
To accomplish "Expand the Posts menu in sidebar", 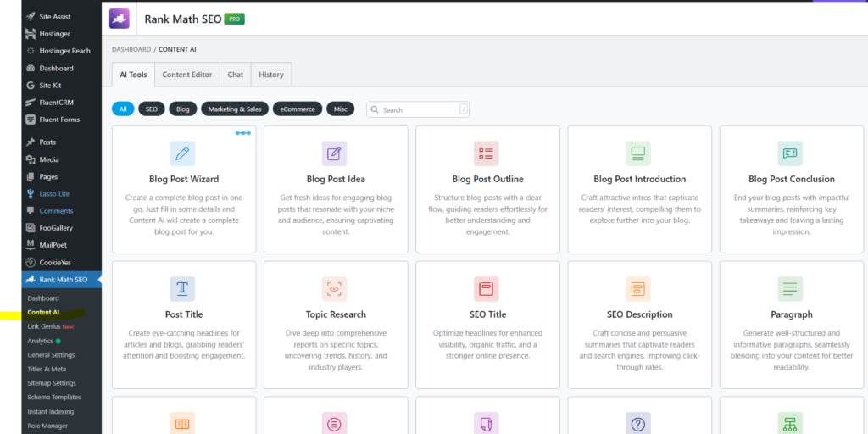I will pos(47,142).
